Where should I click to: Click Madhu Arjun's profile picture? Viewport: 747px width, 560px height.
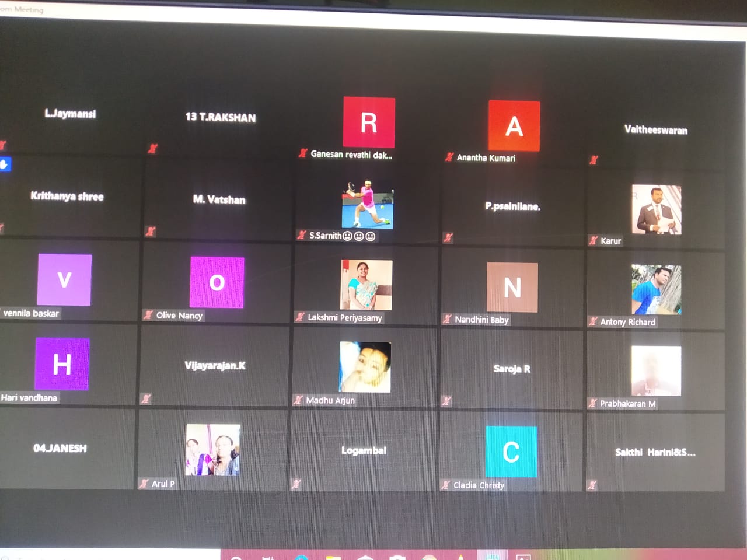[365, 367]
